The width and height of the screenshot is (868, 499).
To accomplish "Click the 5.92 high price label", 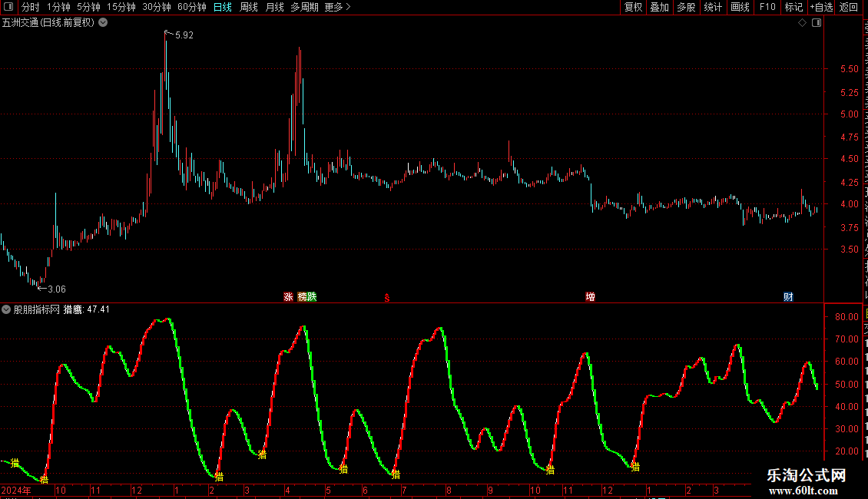I will pyautogui.click(x=184, y=35).
